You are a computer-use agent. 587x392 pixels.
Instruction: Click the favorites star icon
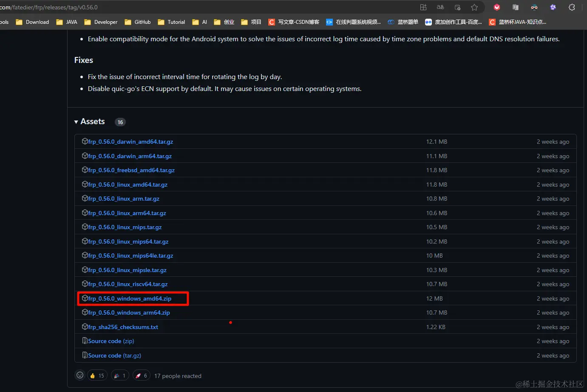click(x=474, y=7)
